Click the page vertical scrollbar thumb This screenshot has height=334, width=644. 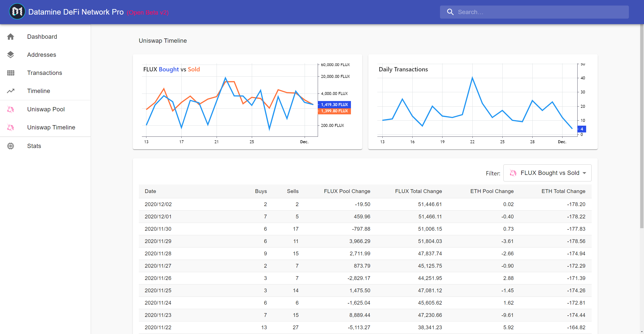pos(642,126)
